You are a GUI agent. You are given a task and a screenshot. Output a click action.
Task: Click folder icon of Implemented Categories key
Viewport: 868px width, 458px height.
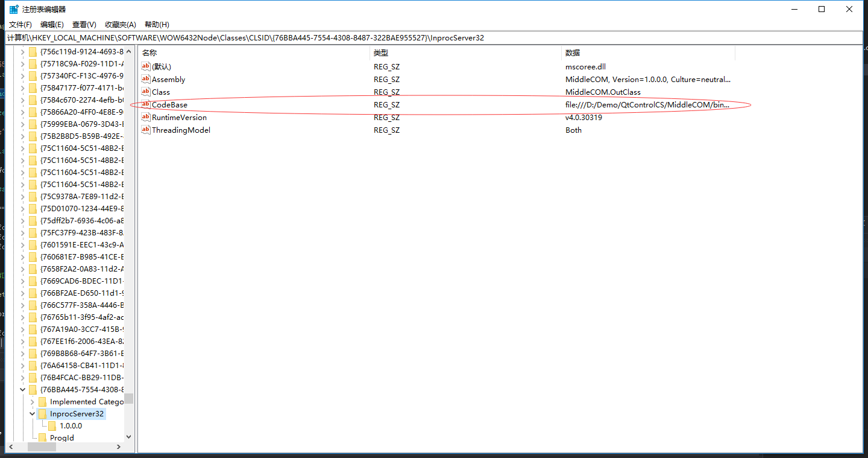42,401
